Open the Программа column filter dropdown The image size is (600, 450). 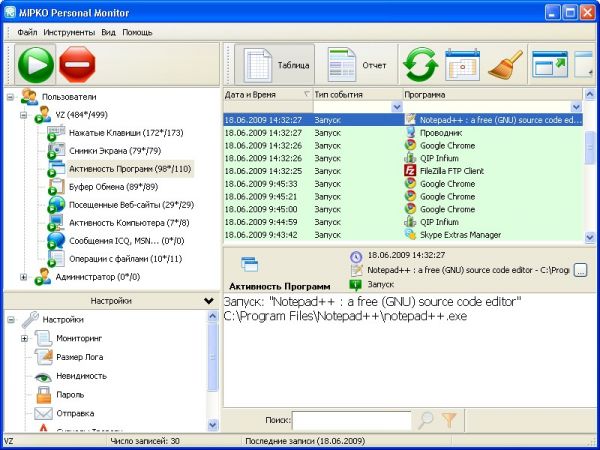click(576, 106)
